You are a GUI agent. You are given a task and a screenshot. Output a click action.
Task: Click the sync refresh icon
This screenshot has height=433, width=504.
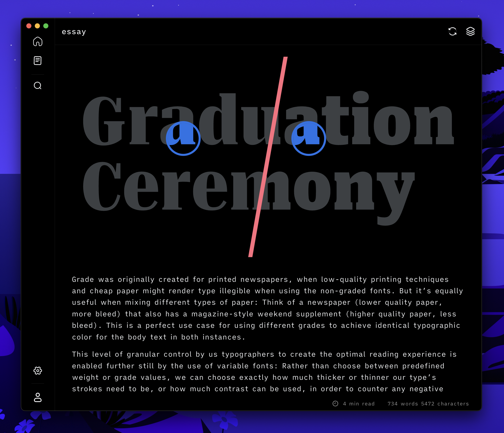[x=452, y=31]
